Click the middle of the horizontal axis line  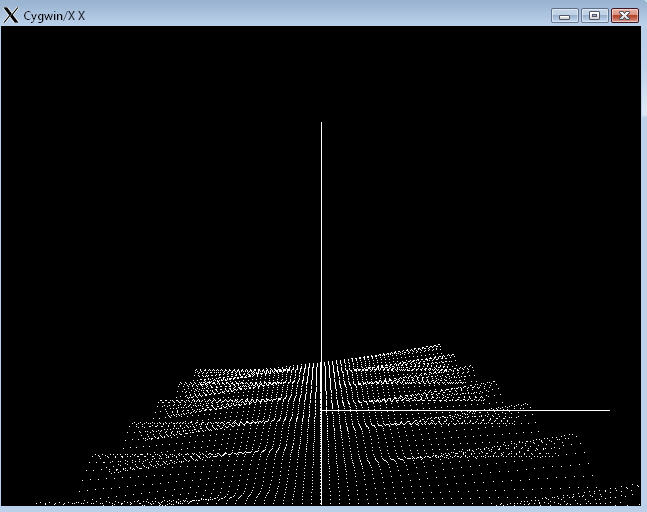tap(465, 410)
